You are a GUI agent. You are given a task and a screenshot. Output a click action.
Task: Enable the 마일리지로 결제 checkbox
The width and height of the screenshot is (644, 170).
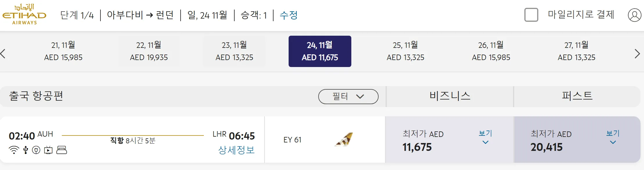click(531, 15)
